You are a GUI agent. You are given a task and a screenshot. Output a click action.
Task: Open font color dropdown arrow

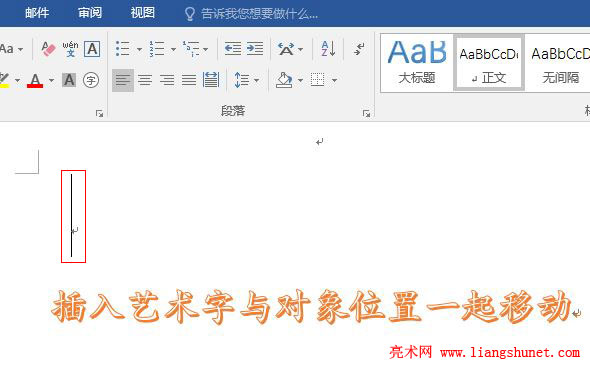click(52, 80)
